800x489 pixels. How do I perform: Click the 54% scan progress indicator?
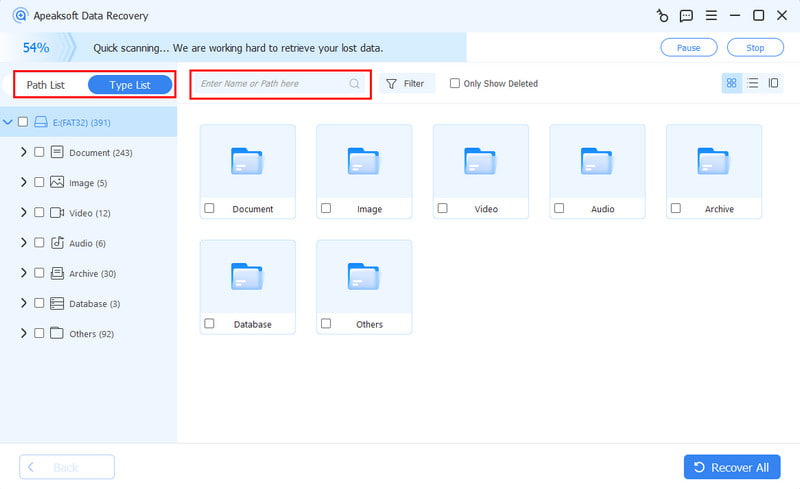[36, 48]
